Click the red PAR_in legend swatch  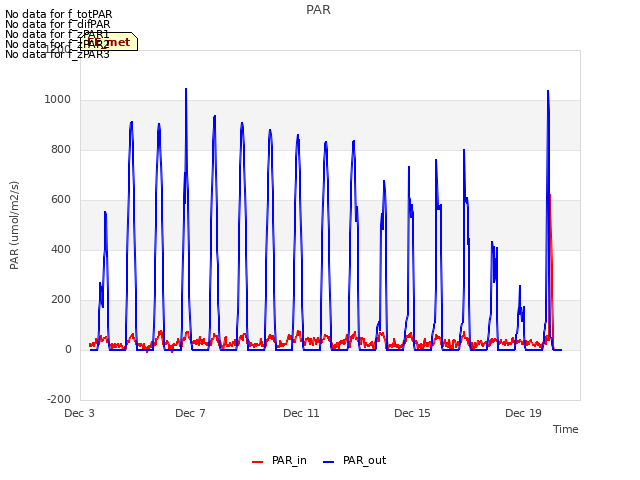258,462
